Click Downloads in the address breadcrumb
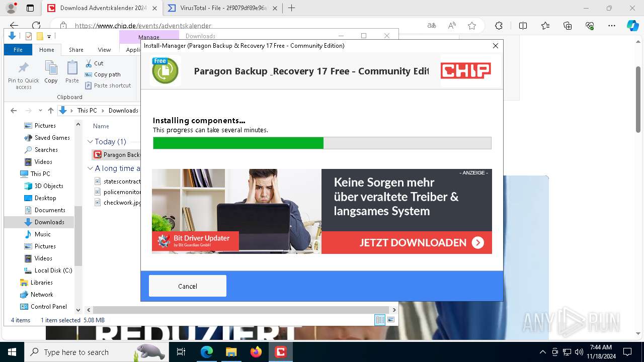Viewport: 644px width, 362px height. pos(123,111)
